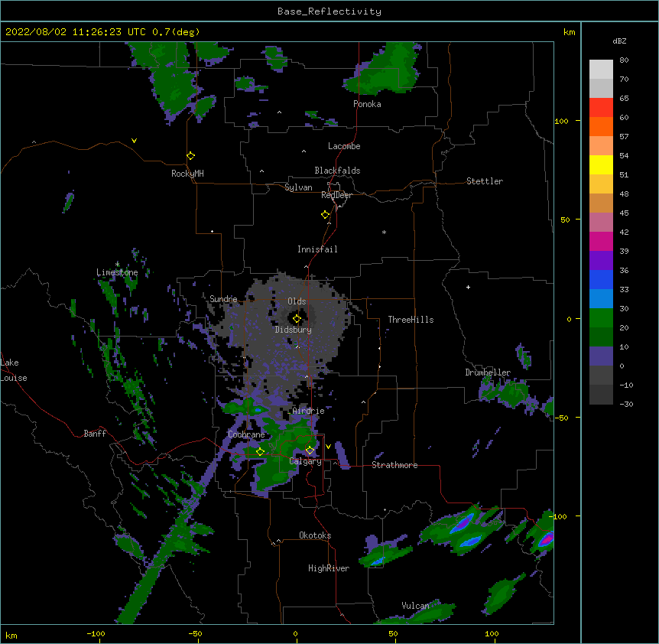Pick the purple swatch between 39 and 36 dBZ
659x644 pixels.
point(601,260)
